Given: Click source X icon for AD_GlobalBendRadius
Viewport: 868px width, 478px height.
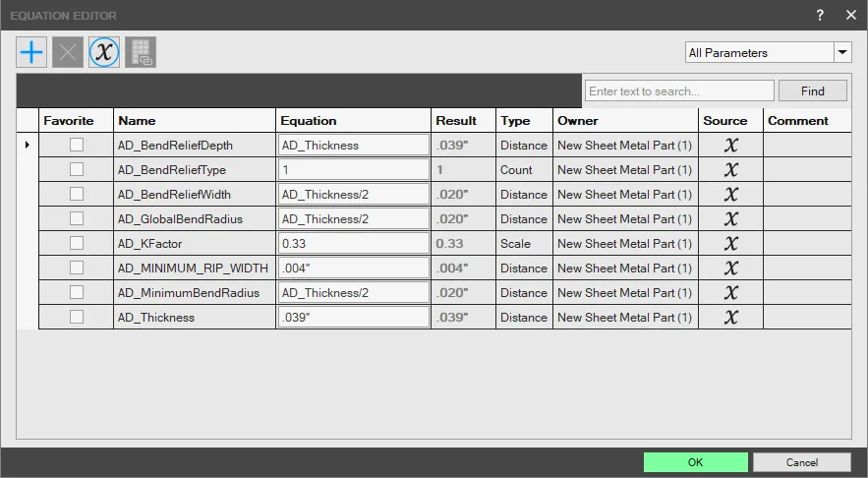Looking at the screenshot, I should (x=730, y=218).
